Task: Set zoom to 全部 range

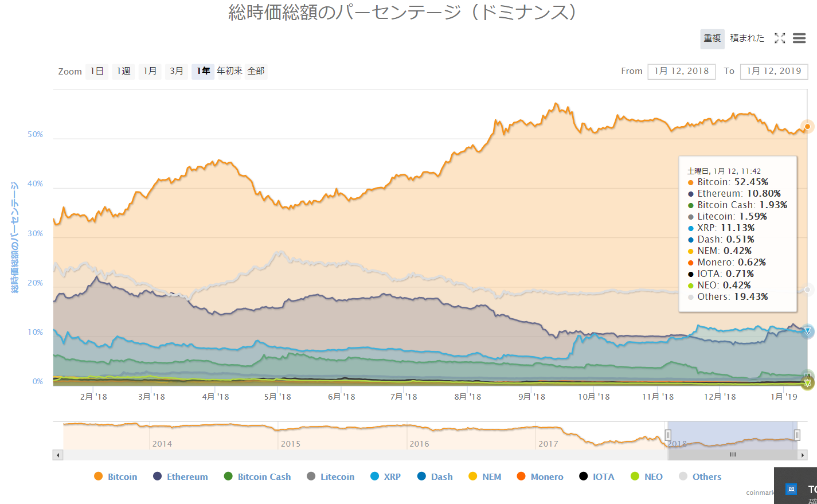Action: (x=256, y=71)
